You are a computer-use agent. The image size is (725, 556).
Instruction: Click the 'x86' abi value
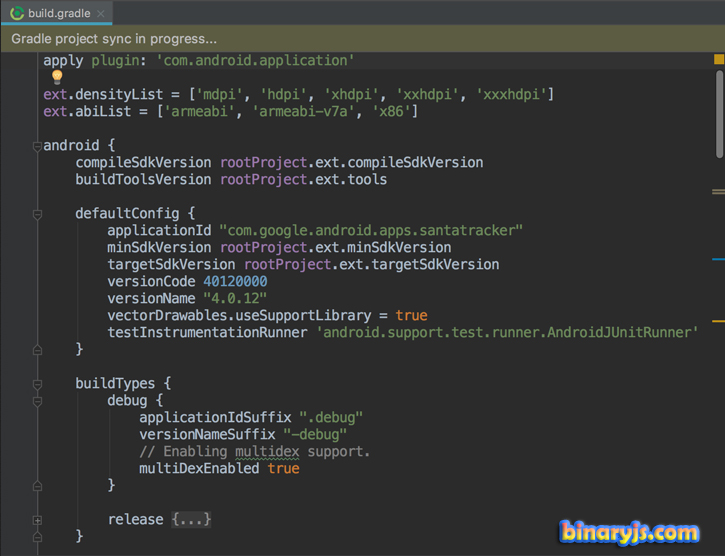tap(391, 111)
